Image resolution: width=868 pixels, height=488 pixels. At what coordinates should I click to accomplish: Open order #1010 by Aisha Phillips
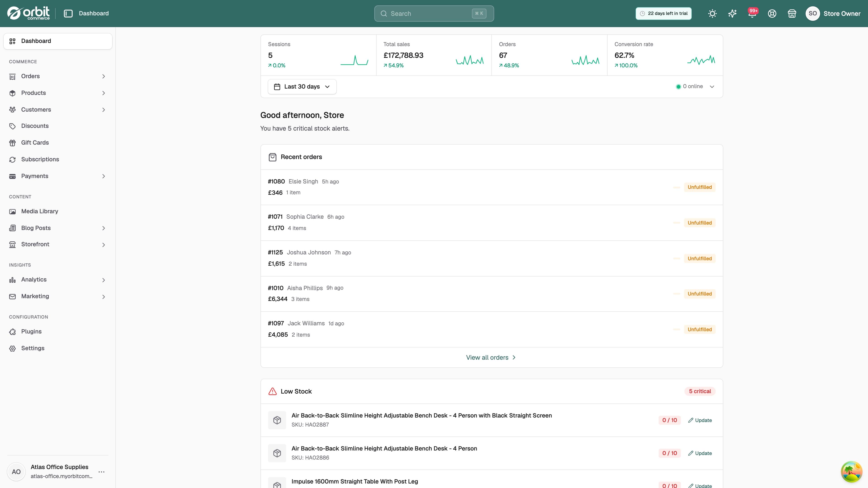click(492, 294)
